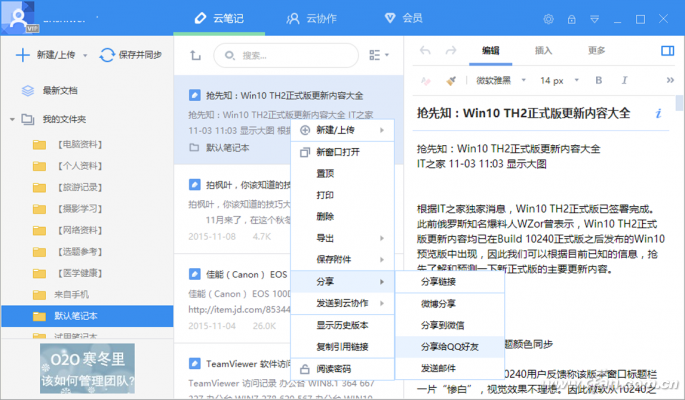Switch to the 编辑 editor tab
The image size is (685, 400).
[x=490, y=51]
